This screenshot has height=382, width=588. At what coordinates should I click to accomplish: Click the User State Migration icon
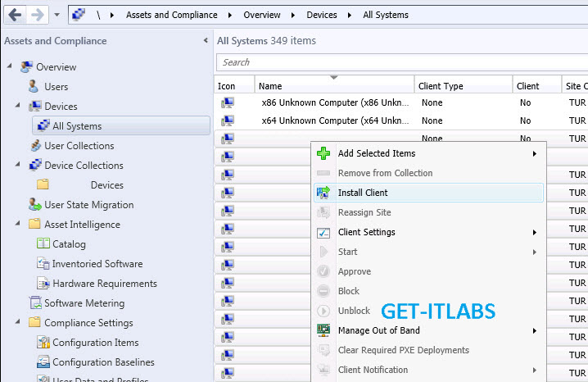tap(34, 204)
